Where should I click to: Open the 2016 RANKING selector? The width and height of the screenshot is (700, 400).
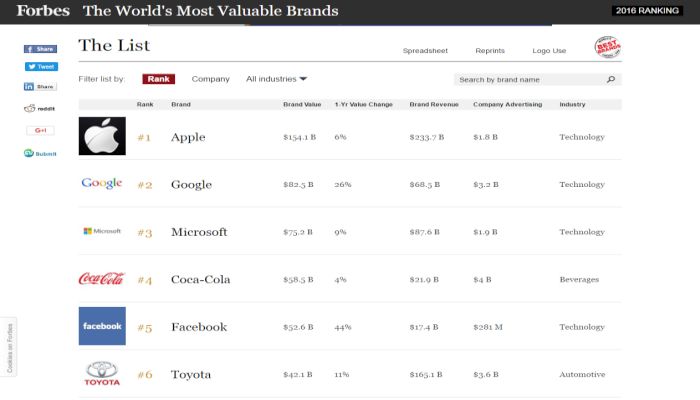tap(647, 11)
